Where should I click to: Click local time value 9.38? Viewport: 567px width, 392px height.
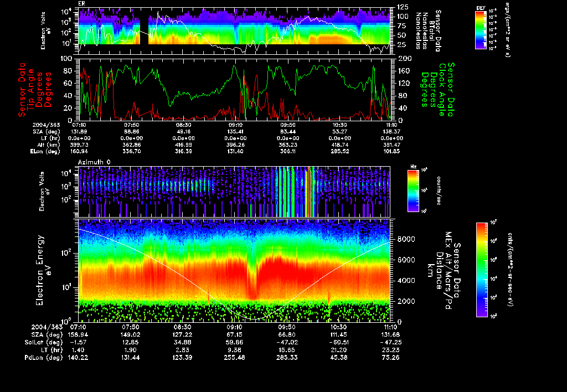(235, 350)
